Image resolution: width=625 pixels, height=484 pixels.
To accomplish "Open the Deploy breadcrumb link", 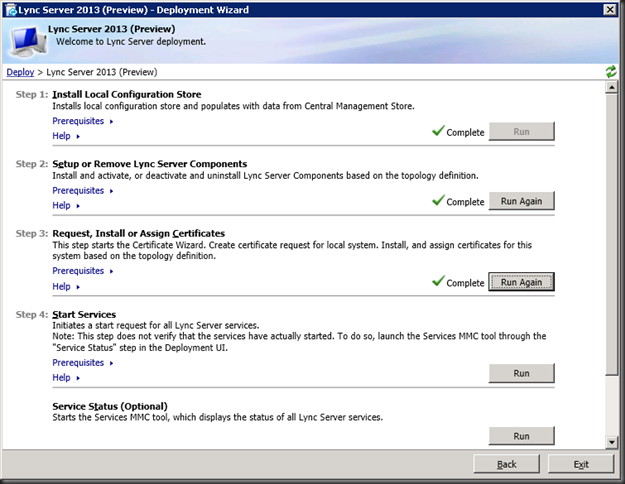I will [20, 72].
